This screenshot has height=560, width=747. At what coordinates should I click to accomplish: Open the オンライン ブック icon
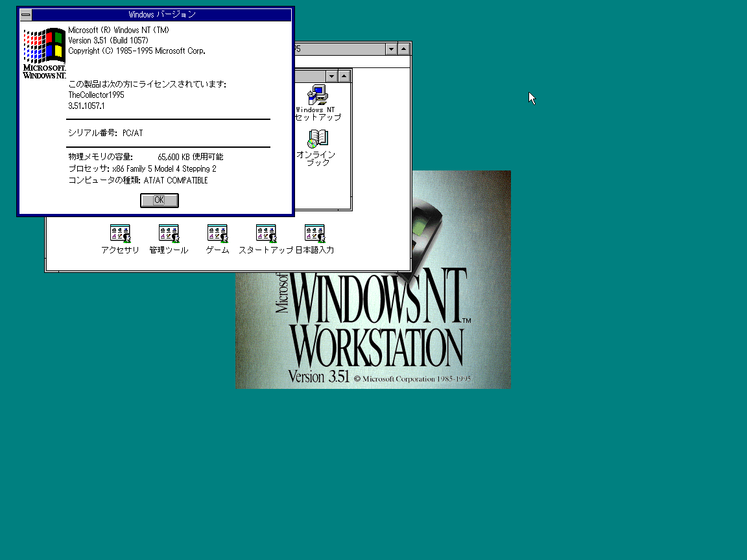pyautogui.click(x=317, y=147)
